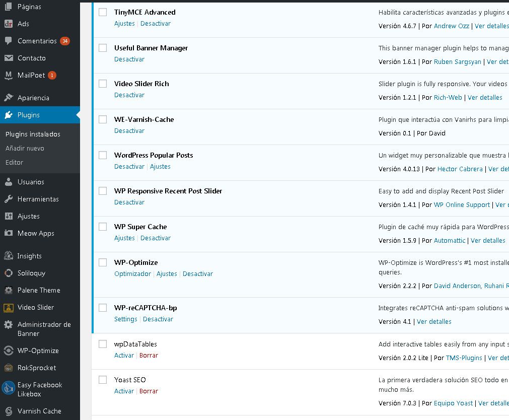The width and height of the screenshot is (509, 420).
Task: Open Plugins instalados submenu item
Action: (x=33, y=134)
